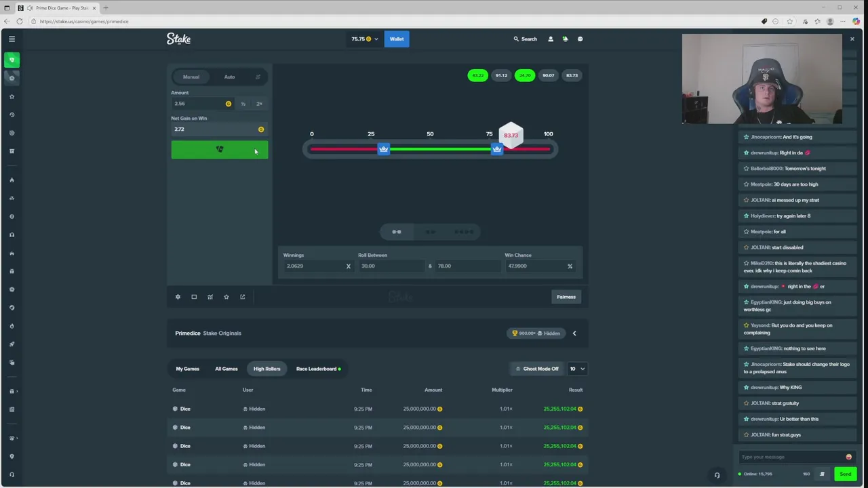The width and height of the screenshot is (868, 488).
Task: Bookmark page with browser star icon
Action: pos(789,21)
